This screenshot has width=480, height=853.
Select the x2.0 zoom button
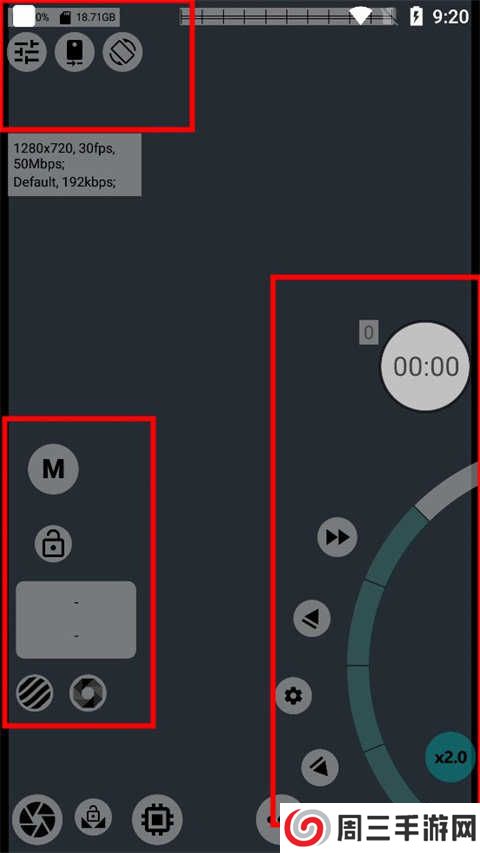451,757
